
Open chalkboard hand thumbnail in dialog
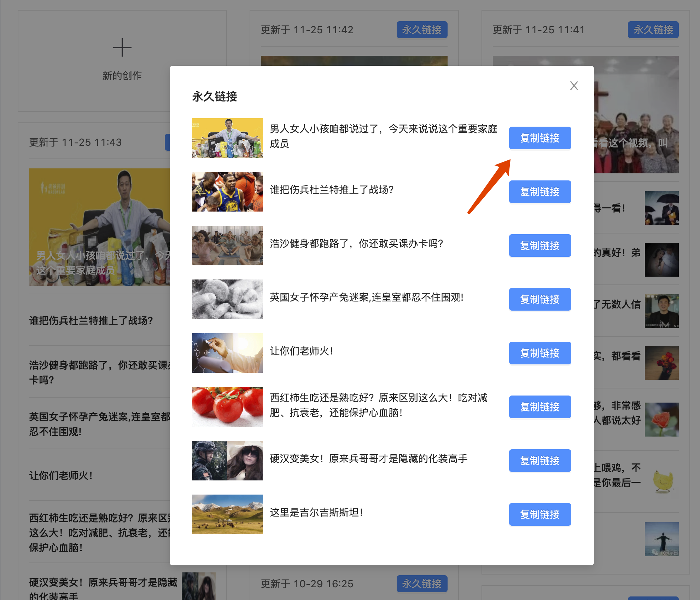(227, 353)
